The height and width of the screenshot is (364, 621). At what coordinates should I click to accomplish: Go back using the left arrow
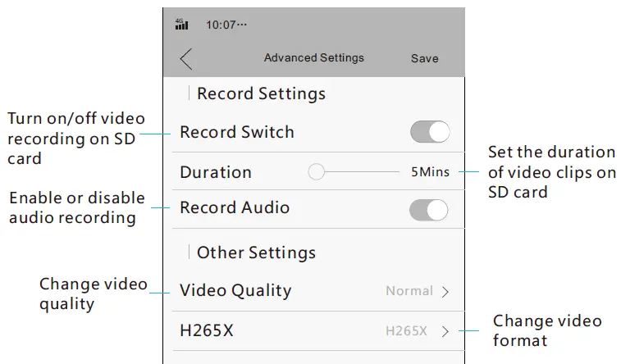coord(186,58)
